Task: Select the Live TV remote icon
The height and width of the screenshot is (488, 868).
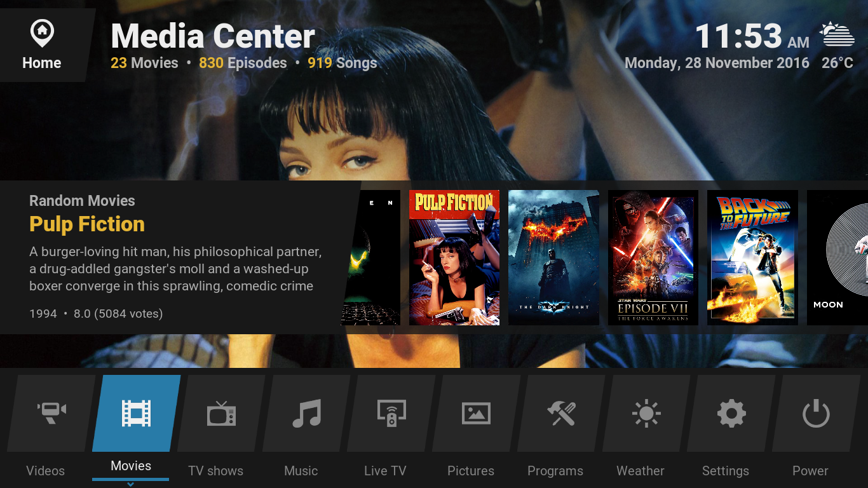Action: coord(391,414)
